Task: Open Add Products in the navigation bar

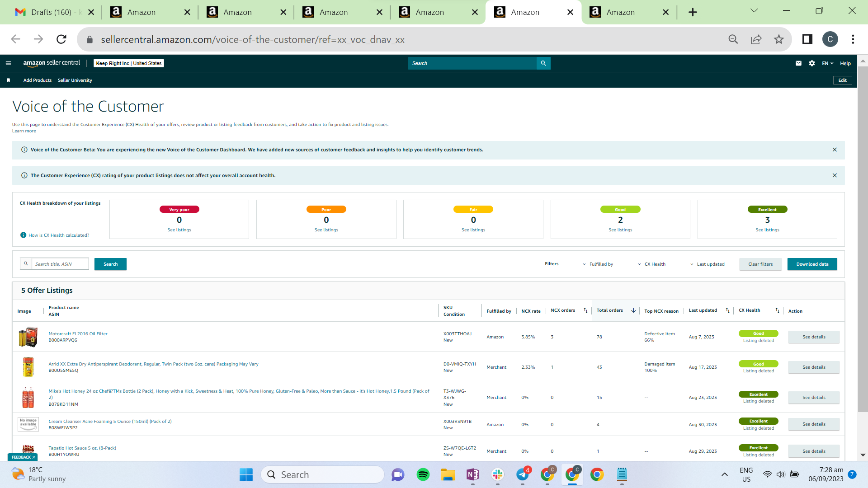Action: point(38,80)
